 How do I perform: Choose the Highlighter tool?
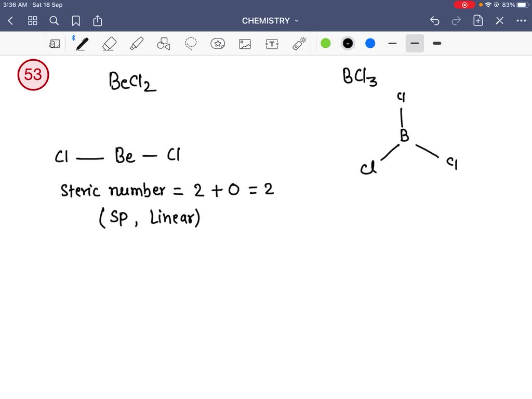click(x=136, y=44)
